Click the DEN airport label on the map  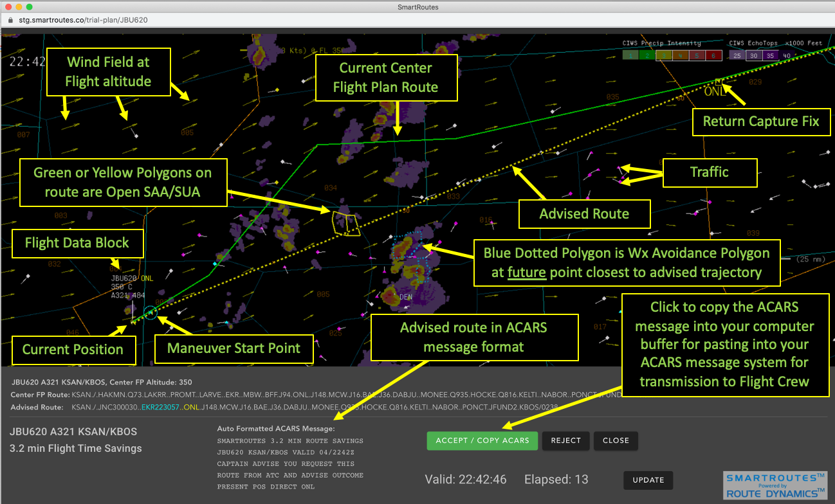coord(405,298)
